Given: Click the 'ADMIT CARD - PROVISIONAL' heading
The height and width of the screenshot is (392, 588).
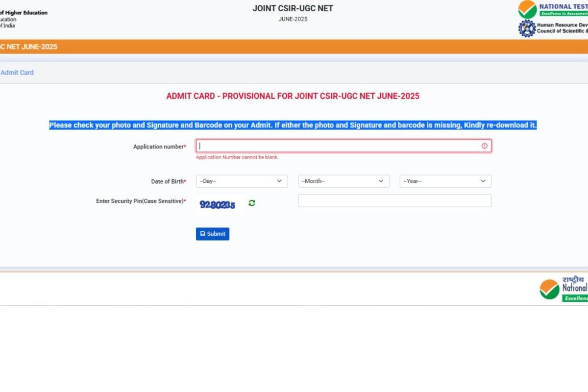Looking at the screenshot, I should [293, 96].
